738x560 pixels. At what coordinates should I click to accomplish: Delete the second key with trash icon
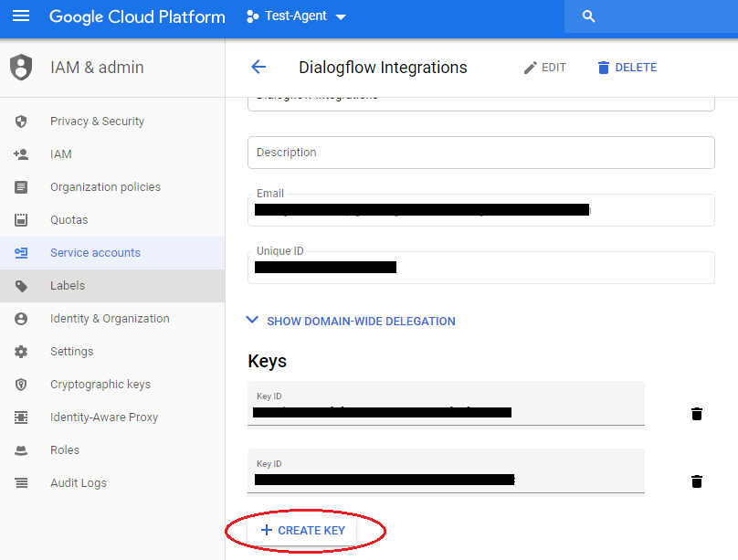pyautogui.click(x=697, y=481)
